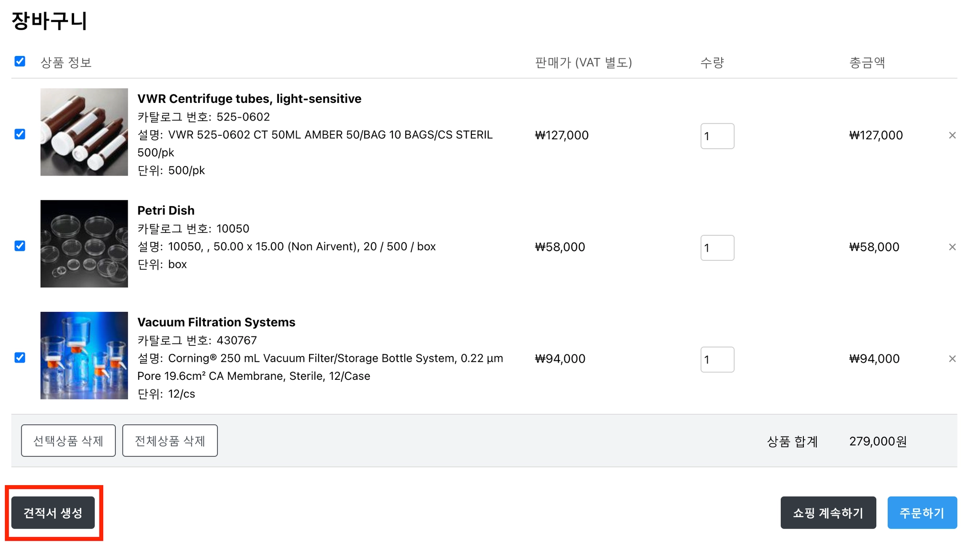Click the catalog number 10050 line
980x554 pixels.
193,229
